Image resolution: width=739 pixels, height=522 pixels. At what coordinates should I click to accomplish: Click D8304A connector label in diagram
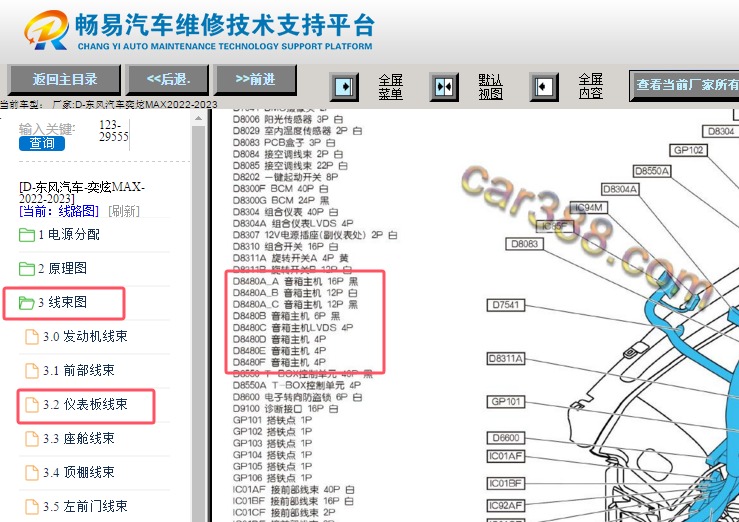pyautogui.click(x=620, y=189)
